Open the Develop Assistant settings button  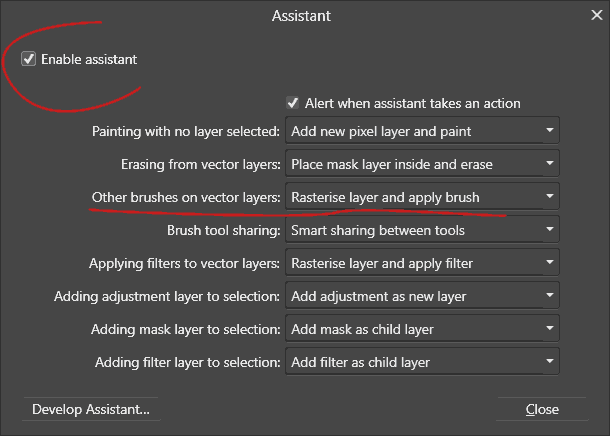click(91, 409)
